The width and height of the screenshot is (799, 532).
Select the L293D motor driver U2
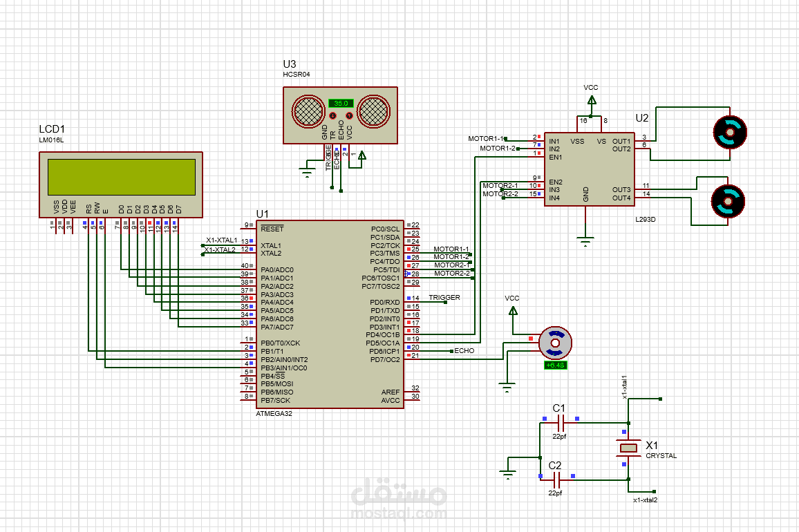click(591, 169)
